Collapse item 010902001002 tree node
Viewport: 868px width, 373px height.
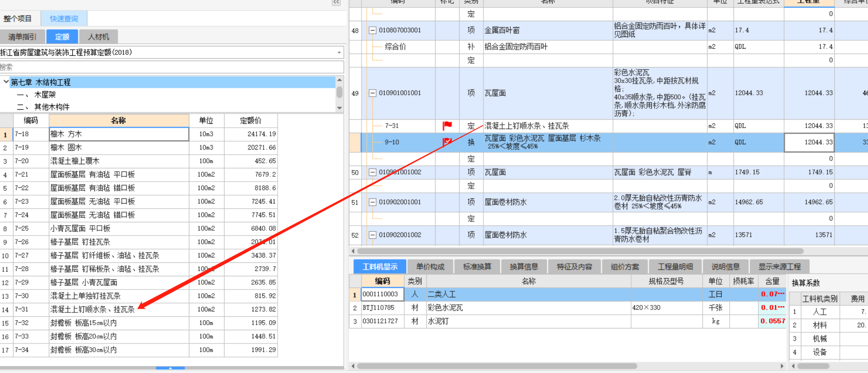click(x=372, y=235)
